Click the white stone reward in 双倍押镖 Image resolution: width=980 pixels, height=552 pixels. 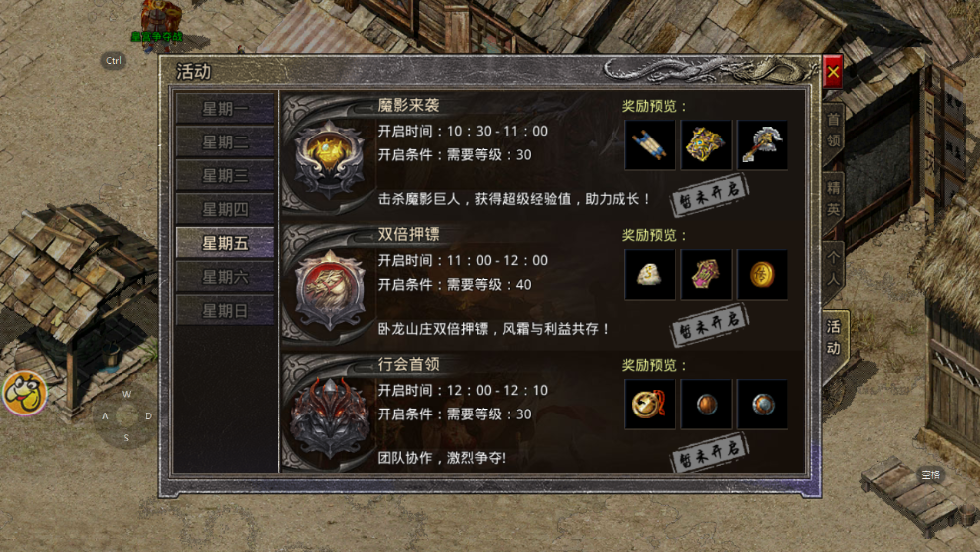tap(650, 274)
